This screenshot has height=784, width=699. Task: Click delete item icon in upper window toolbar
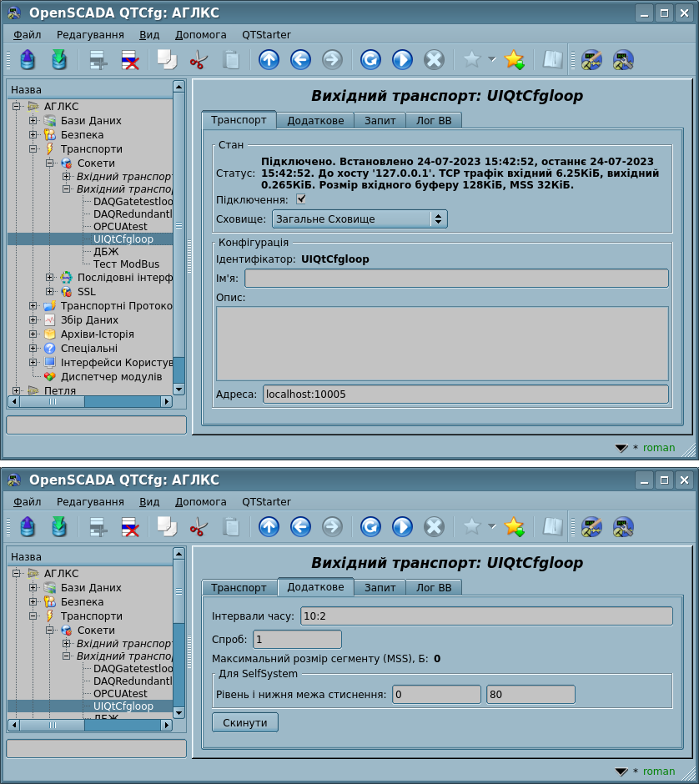pos(130,60)
